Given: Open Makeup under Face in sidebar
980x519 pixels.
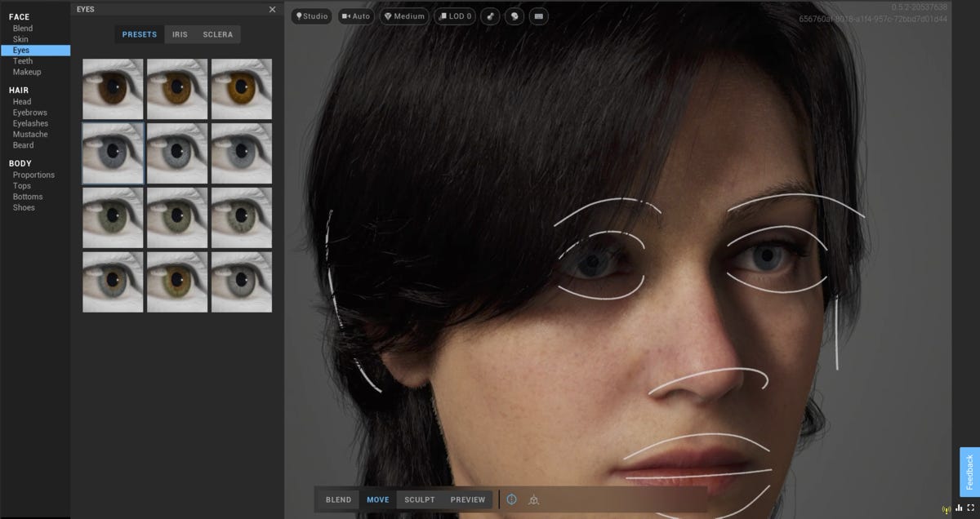Looking at the screenshot, I should tap(27, 72).
